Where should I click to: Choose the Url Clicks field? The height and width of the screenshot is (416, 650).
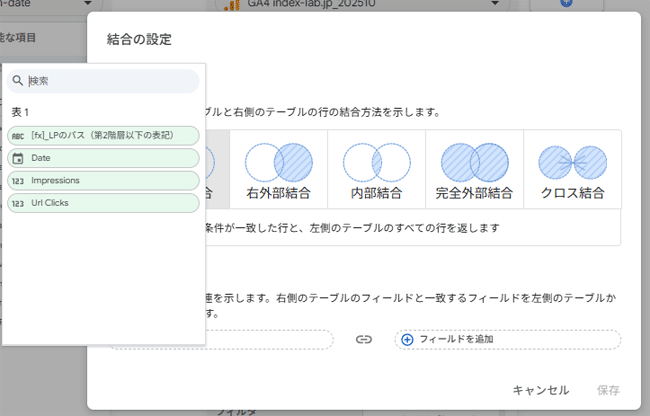point(103,203)
